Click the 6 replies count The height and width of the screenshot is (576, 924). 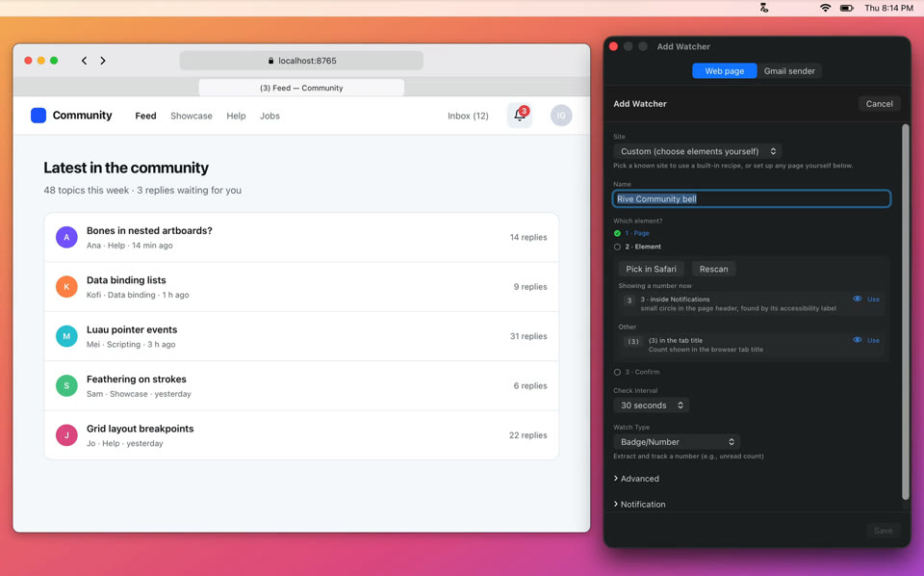(529, 385)
